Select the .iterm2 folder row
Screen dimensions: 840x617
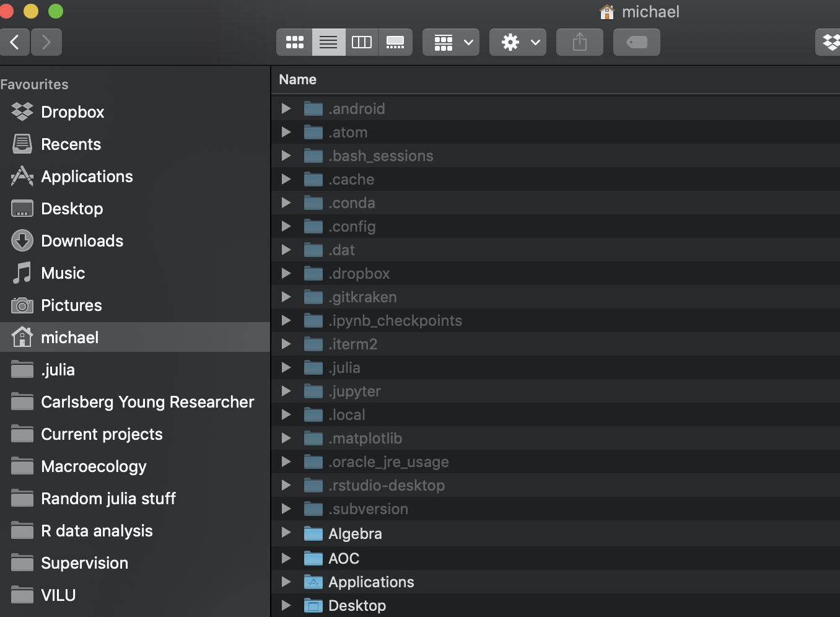(x=556, y=344)
